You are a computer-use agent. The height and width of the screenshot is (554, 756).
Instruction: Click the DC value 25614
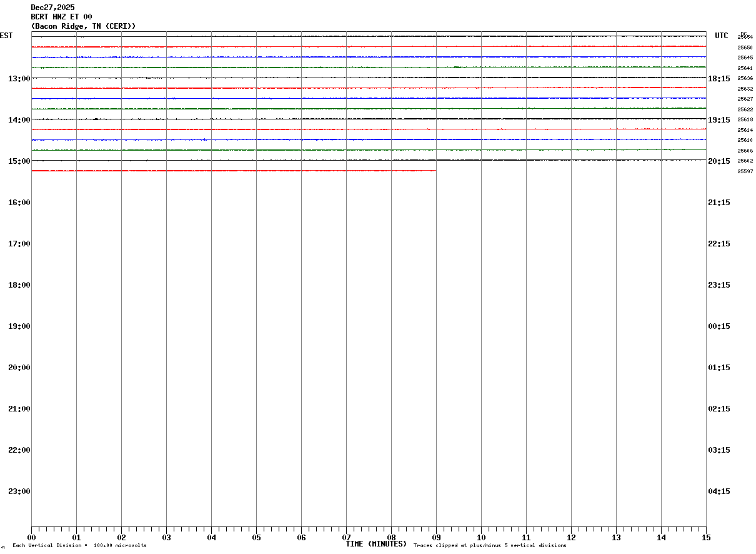pyautogui.click(x=745, y=130)
